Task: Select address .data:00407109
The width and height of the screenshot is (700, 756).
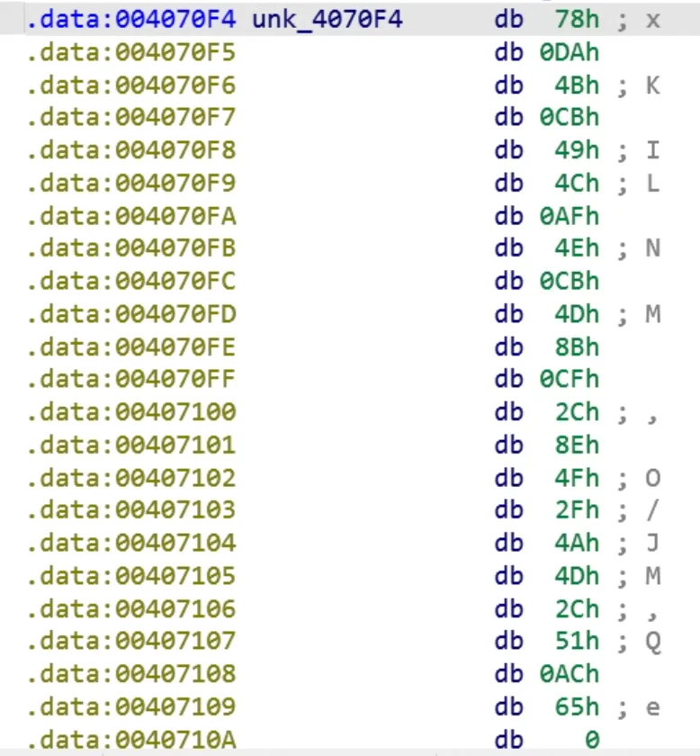Action: click(x=131, y=706)
